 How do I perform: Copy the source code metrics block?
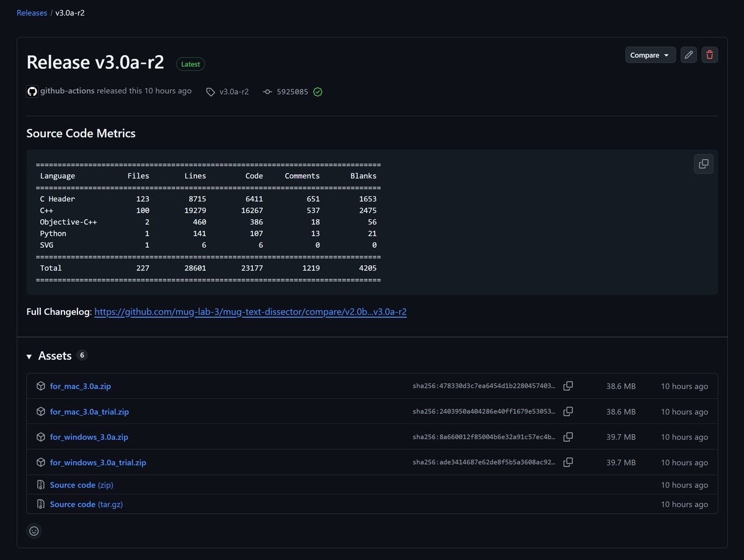click(x=704, y=164)
